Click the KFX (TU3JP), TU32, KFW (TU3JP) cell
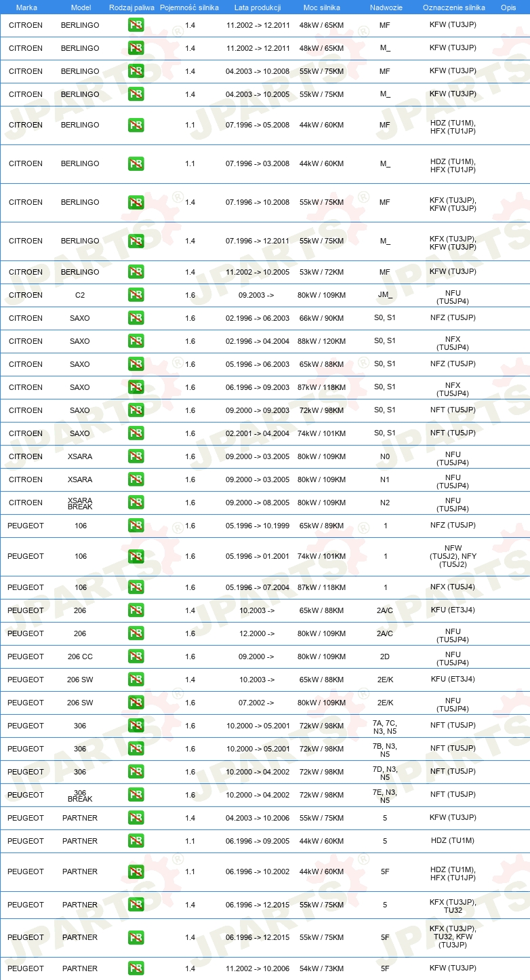 pos(453,937)
